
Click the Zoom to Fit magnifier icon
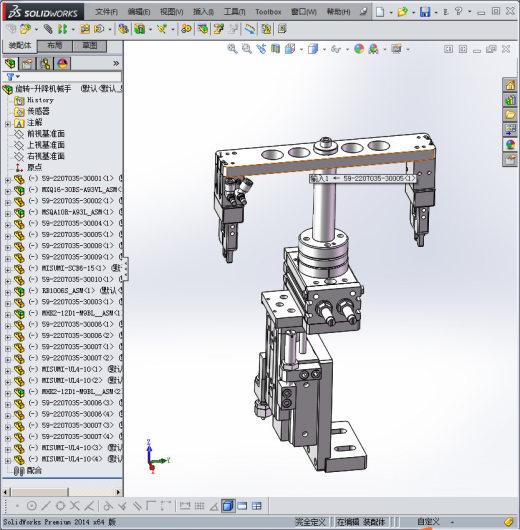tap(232, 49)
